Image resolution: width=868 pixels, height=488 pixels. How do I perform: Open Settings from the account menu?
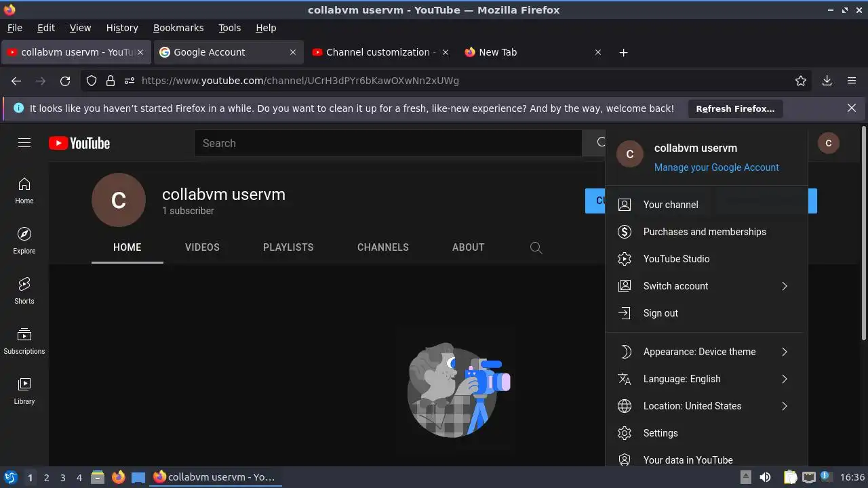coord(706,433)
